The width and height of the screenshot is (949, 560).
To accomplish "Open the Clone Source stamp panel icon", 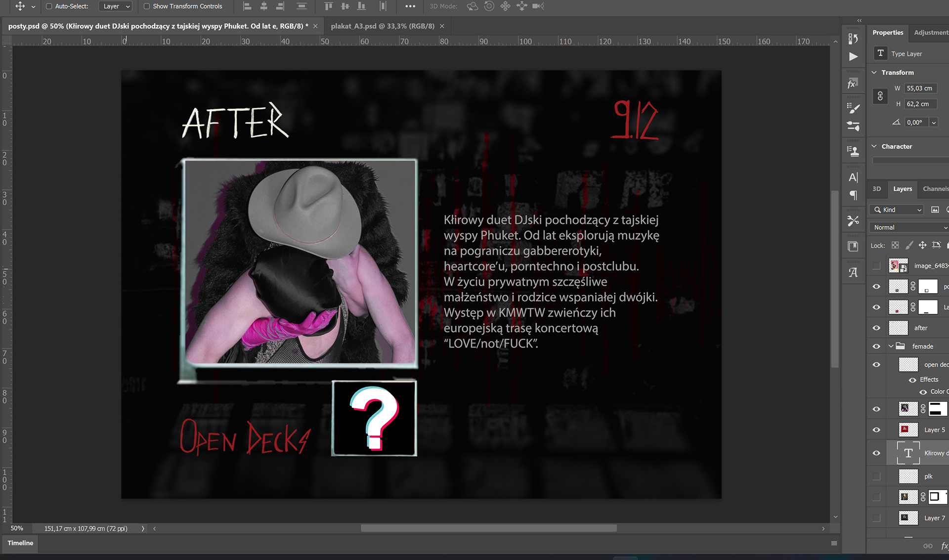I will (x=853, y=151).
